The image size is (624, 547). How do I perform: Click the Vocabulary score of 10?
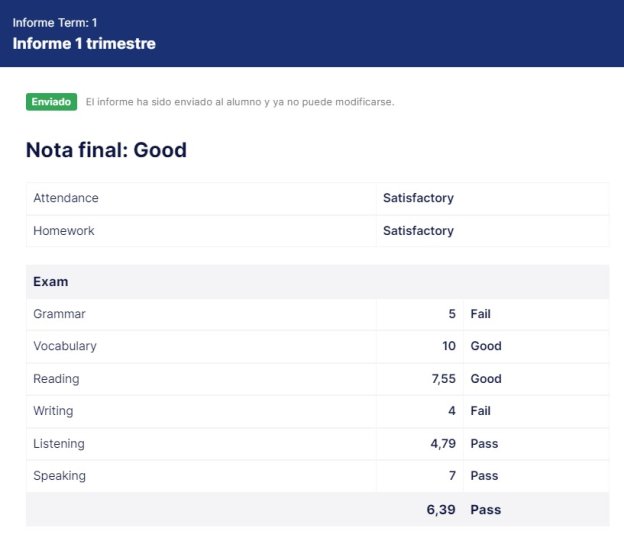(449, 346)
